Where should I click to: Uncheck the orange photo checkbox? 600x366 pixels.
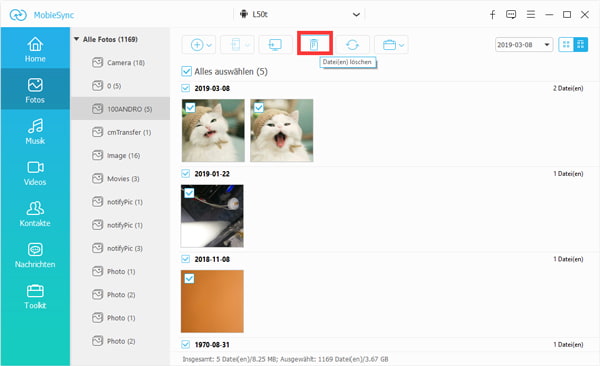point(189,278)
